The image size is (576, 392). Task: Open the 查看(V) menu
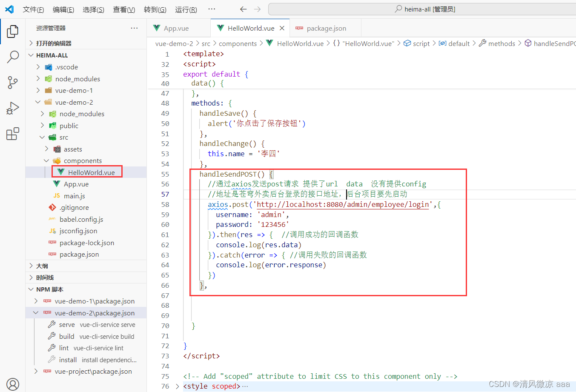[x=124, y=9]
